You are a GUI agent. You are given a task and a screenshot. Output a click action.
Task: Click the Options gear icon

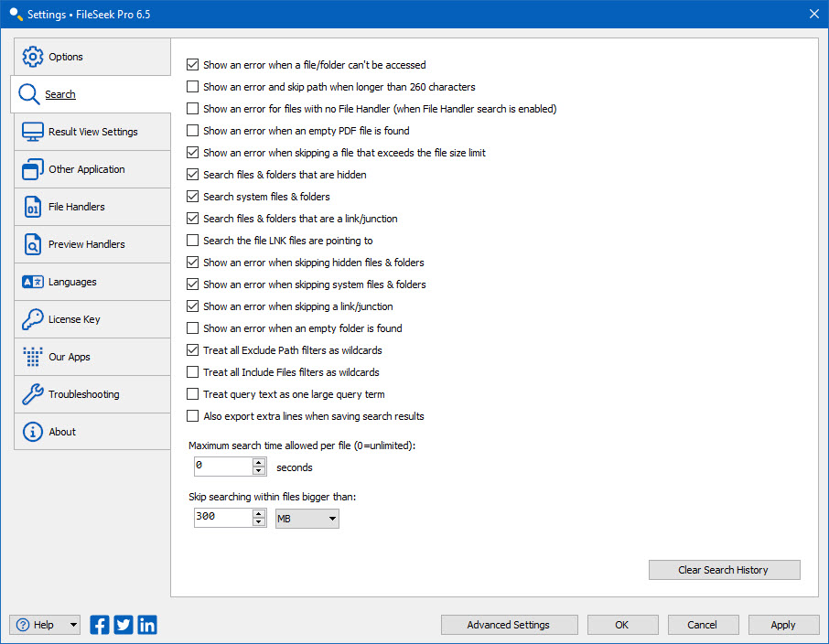pyautogui.click(x=32, y=57)
